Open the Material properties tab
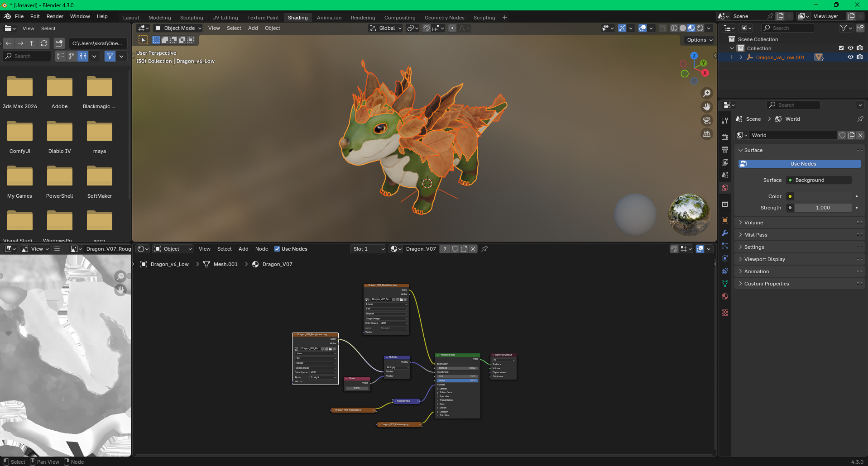The image size is (868, 466). click(725, 296)
